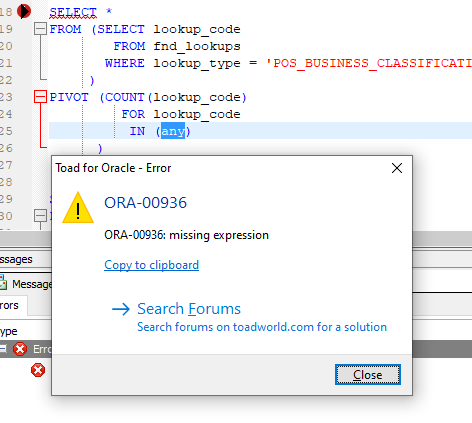Viewport: 472px width, 423px height.
Task: Click the lower red error icon in the list
Action: tap(38, 370)
